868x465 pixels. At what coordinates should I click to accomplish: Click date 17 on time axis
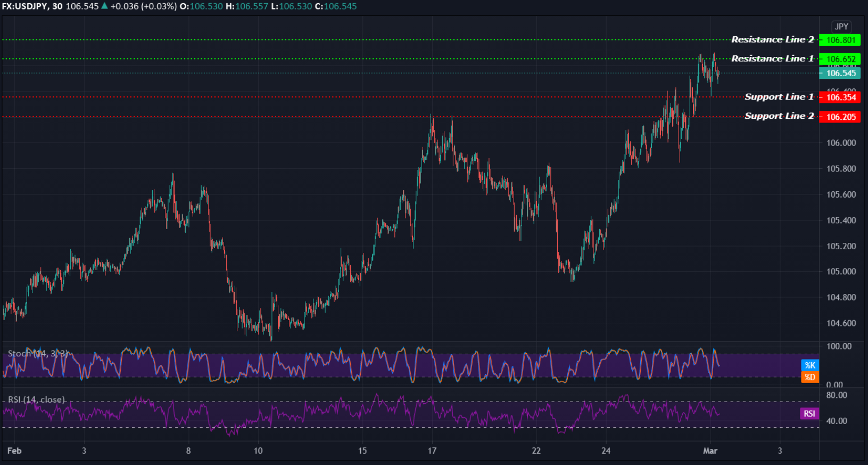coord(432,451)
